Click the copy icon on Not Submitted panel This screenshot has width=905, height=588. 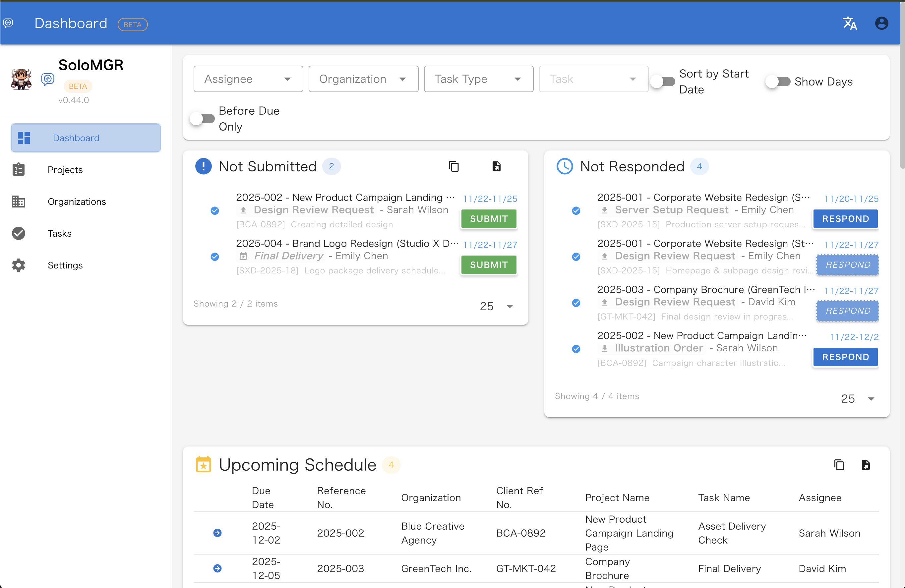[454, 166]
